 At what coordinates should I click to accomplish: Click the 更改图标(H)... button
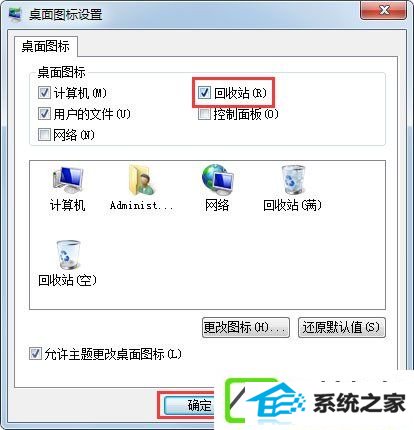pos(246,327)
